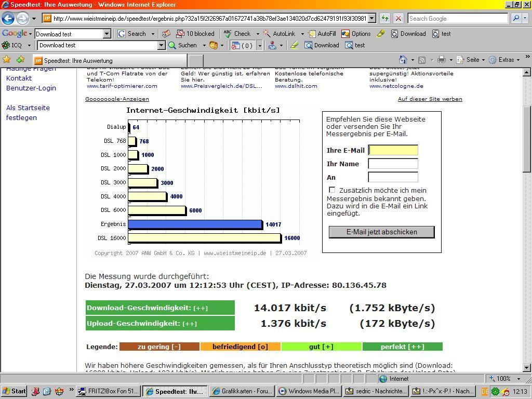This screenshot has width=532, height=399.
Task: Click the blue Ergebnis 14017 bar
Action: point(195,224)
